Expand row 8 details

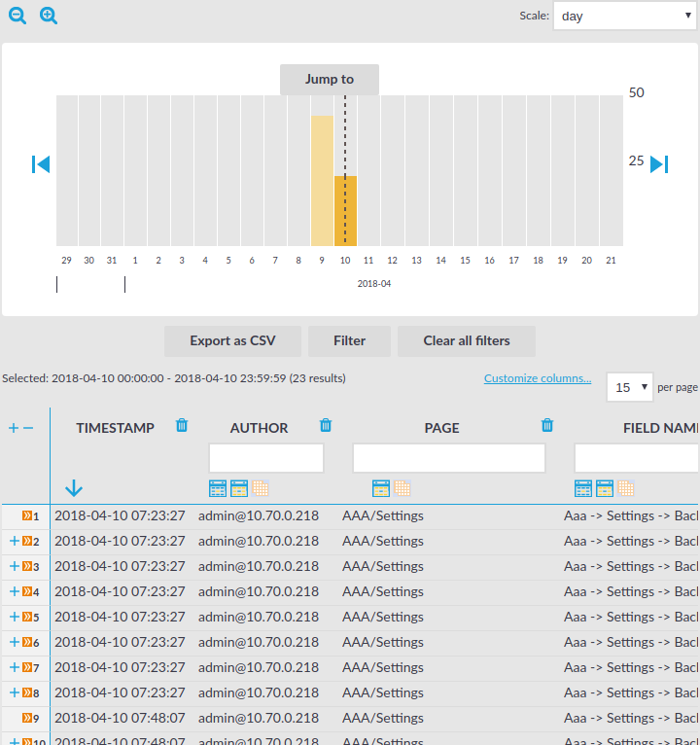[x=15, y=692]
